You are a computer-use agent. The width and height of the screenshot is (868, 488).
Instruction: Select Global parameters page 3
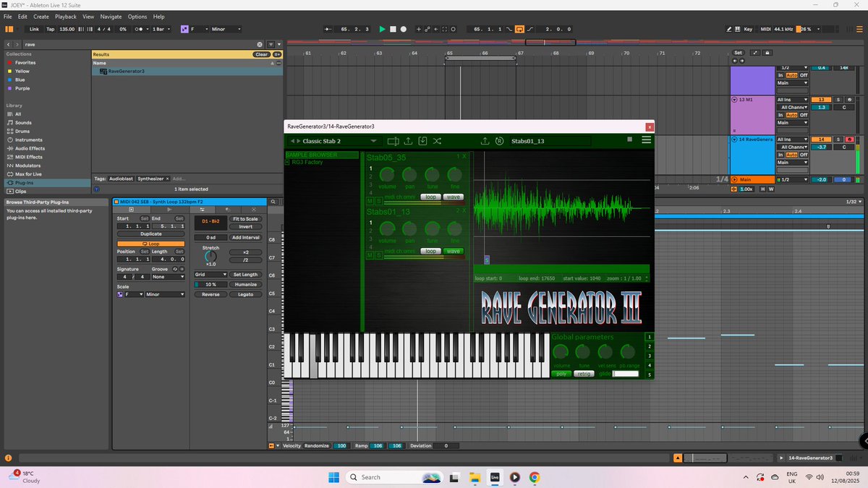(x=650, y=356)
